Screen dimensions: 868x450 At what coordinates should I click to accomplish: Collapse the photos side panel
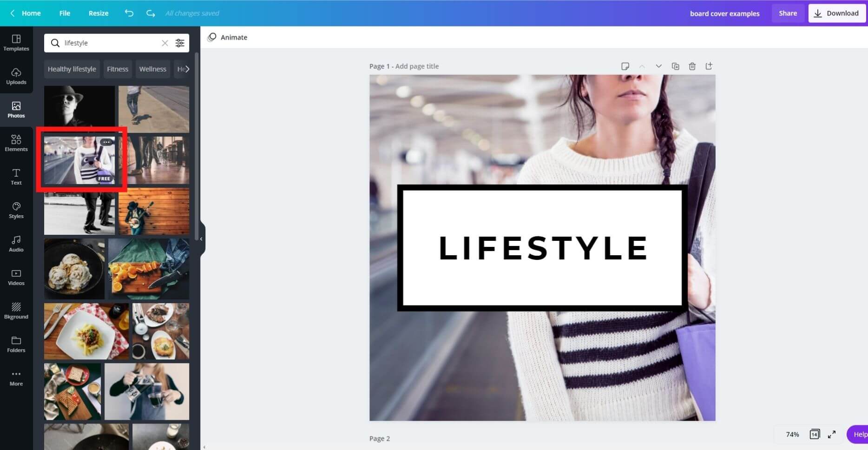click(x=201, y=239)
